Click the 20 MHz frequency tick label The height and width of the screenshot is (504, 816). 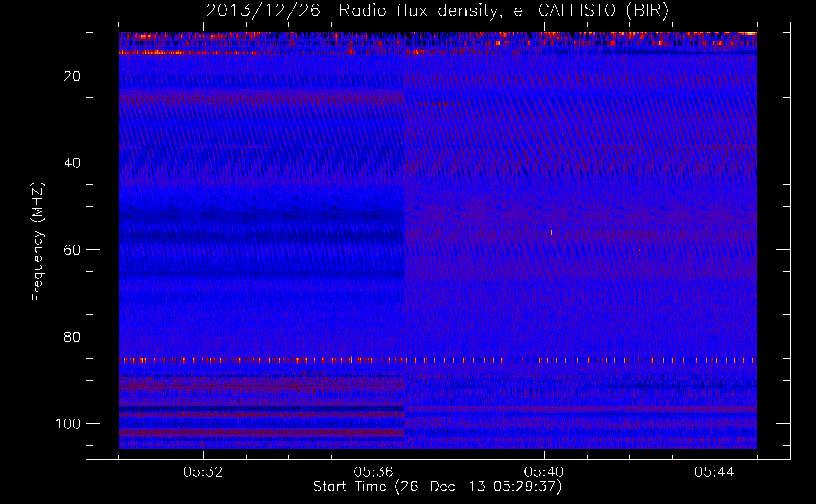[73, 76]
